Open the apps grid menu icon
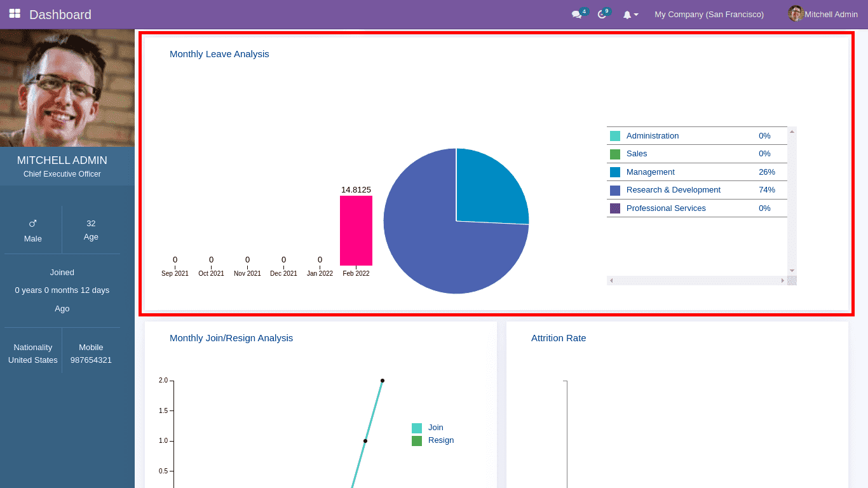The height and width of the screenshot is (488, 868). point(15,14)
